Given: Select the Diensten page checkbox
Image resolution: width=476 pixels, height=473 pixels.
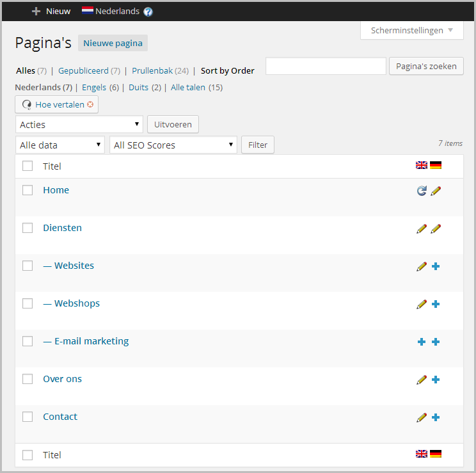Looking at the screenshot, I should coord(28,228).
